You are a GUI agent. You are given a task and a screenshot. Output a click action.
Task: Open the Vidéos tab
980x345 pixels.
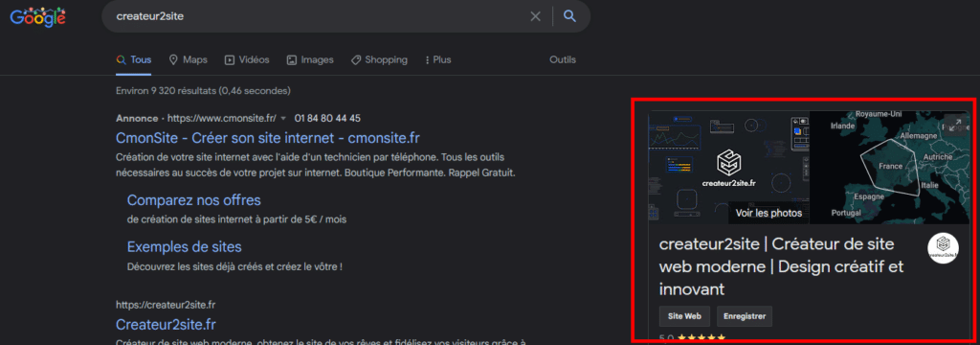(x=247, y=60)
